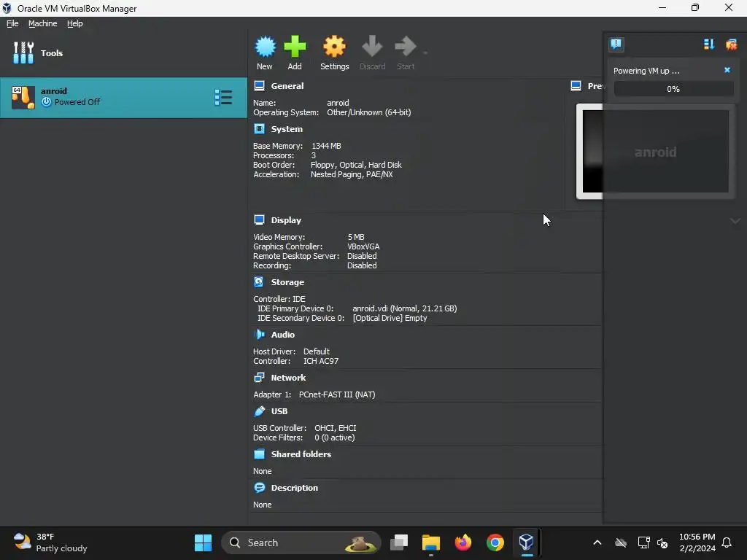Open the General settings heading link
This screenshot has height=560, width=747.
pos(287,86)
